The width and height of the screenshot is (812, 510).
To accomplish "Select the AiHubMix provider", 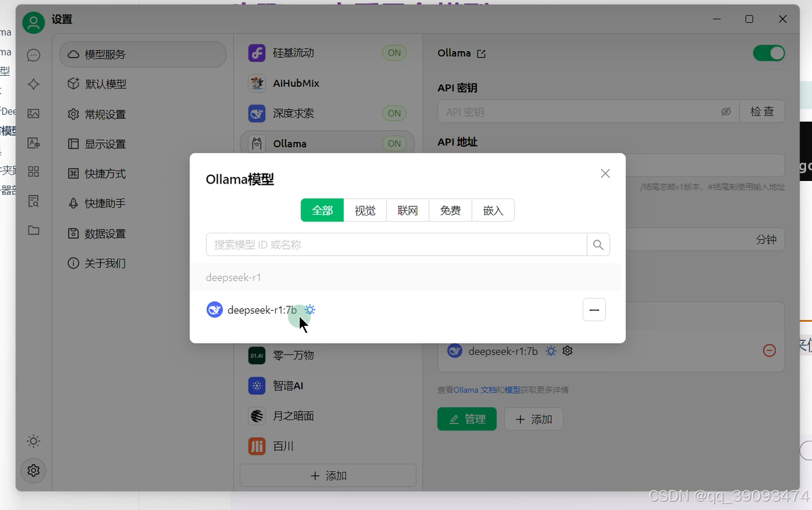I will pos(328,83).
